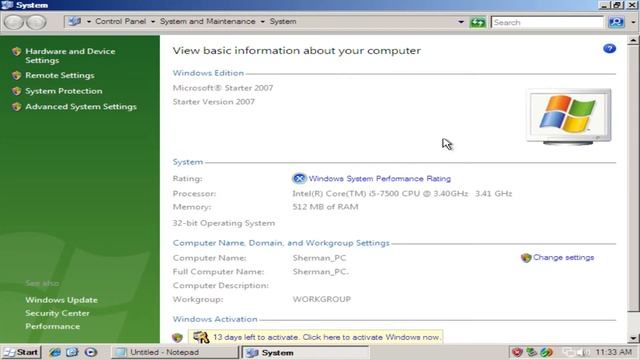640x360 pixels.
Task: Click shield icon beside Remote Settings
Action: [16, 75]
